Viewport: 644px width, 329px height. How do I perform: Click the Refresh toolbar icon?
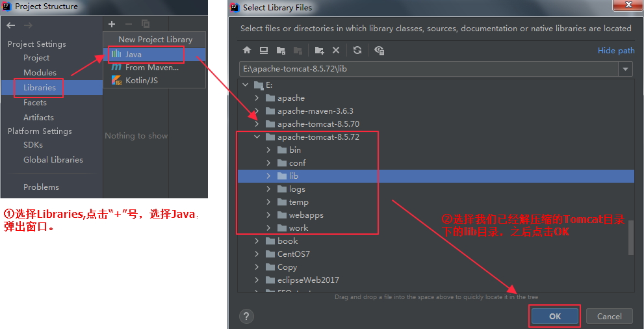point(357,50)
